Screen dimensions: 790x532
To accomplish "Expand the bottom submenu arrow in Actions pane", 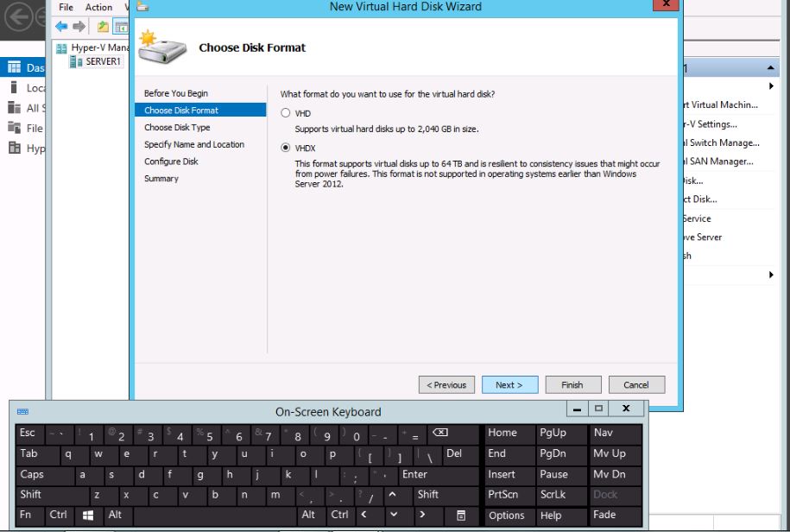I will 771,275.
